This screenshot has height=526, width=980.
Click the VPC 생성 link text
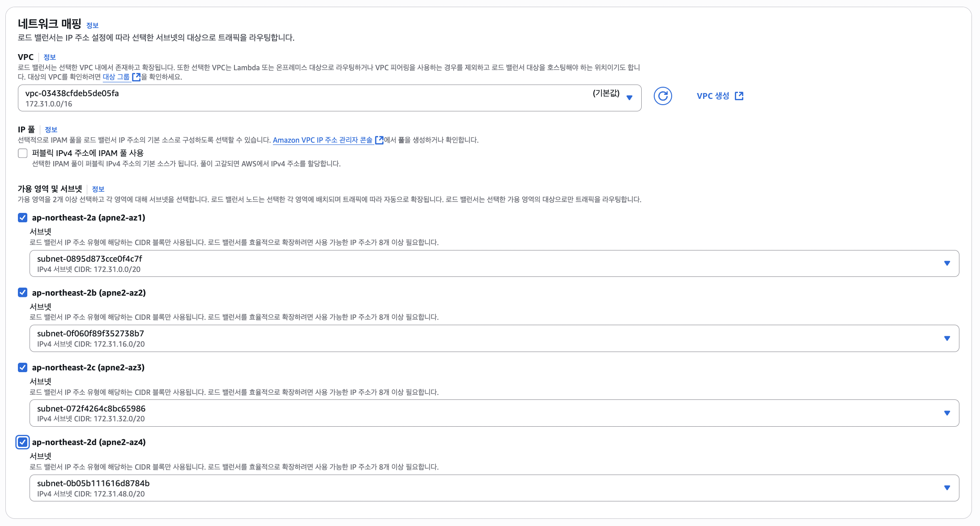pos(713,96)
